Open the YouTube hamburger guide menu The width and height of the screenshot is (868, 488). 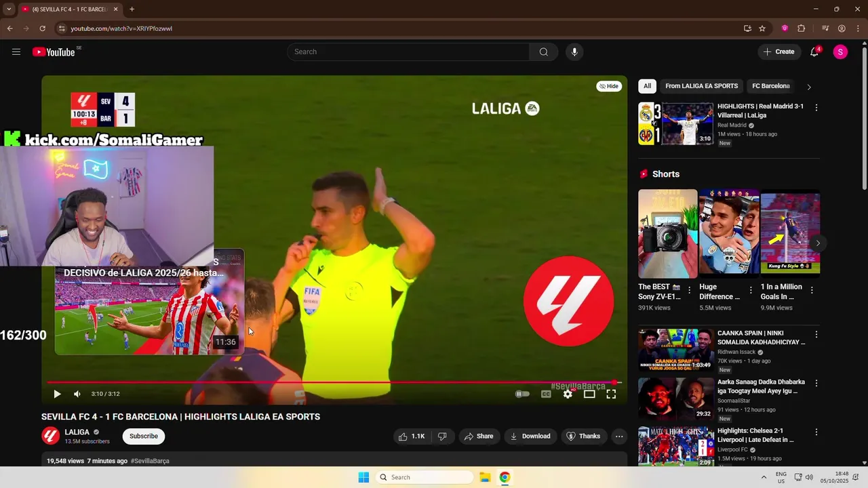tap(16, 52)
